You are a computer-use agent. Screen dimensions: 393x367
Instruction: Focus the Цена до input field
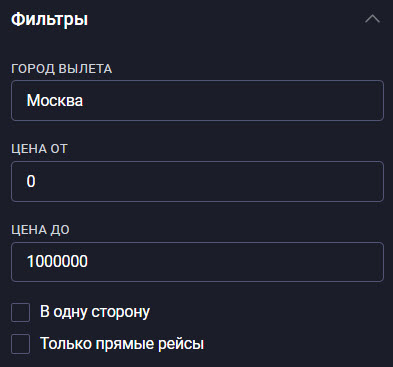tap(197, 262)
